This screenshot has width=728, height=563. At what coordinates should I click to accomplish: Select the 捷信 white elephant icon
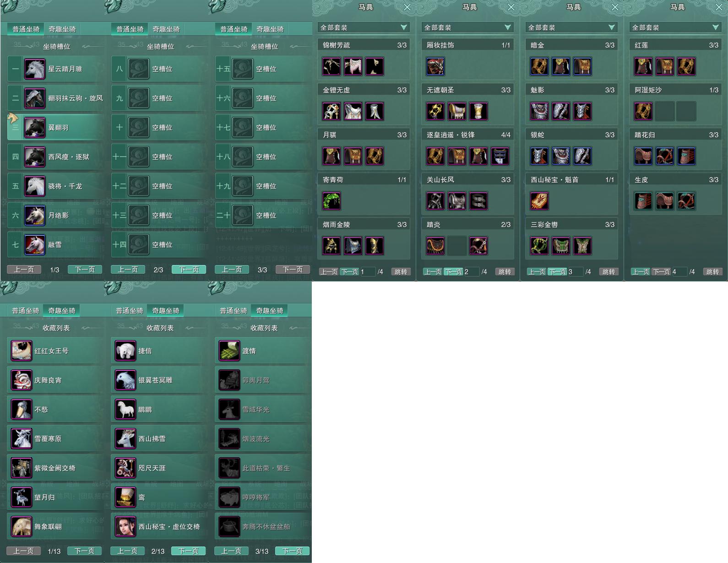[125, 351]
